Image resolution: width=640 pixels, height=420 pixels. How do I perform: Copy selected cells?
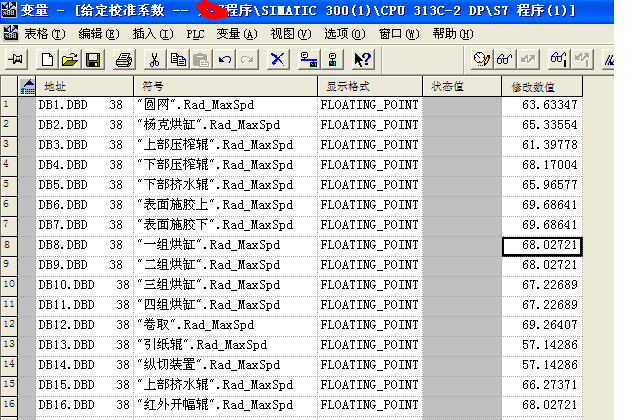[x=178, y=60]
